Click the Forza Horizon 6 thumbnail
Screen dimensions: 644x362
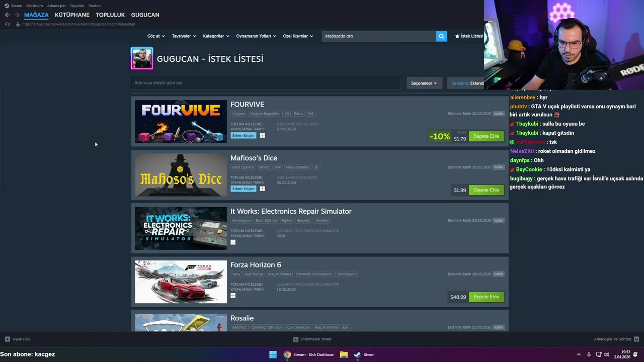[181, 282]
